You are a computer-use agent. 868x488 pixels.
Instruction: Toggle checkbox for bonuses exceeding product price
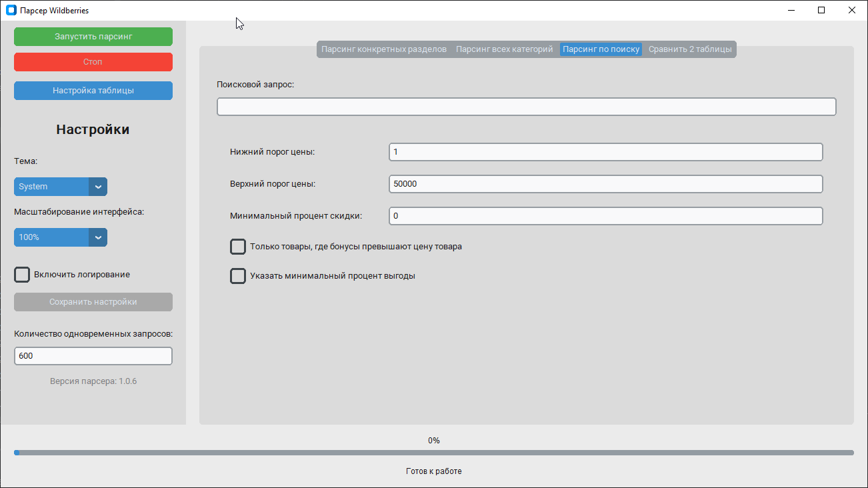(x=238, y=247)
